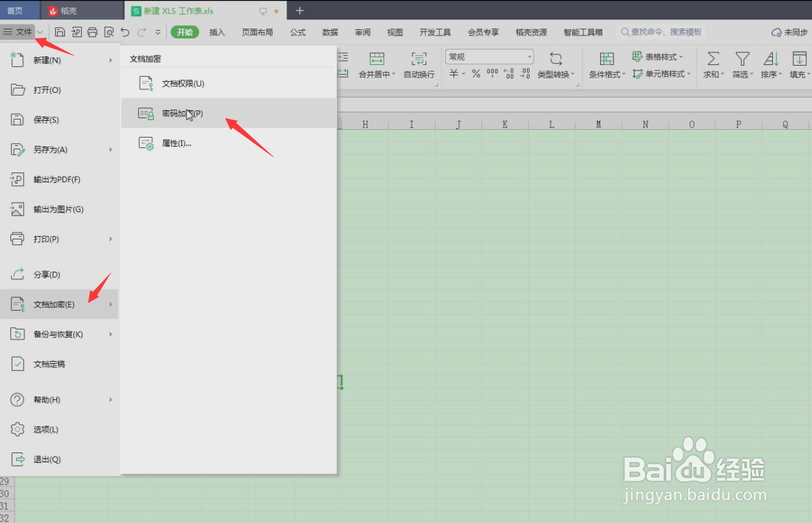Expand submenu arrow beside 新建(N)
Viewport: 812px width, 523px height.
(111, 60)
